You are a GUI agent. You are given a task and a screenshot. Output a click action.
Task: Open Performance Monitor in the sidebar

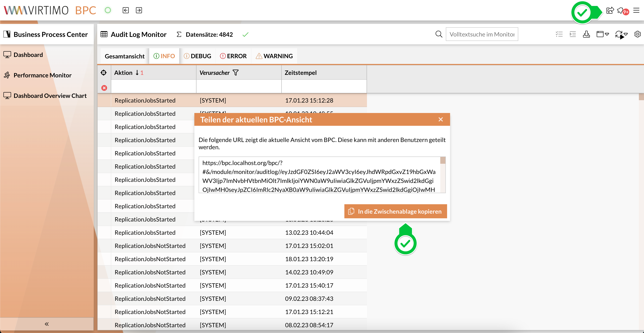[42, 75]
